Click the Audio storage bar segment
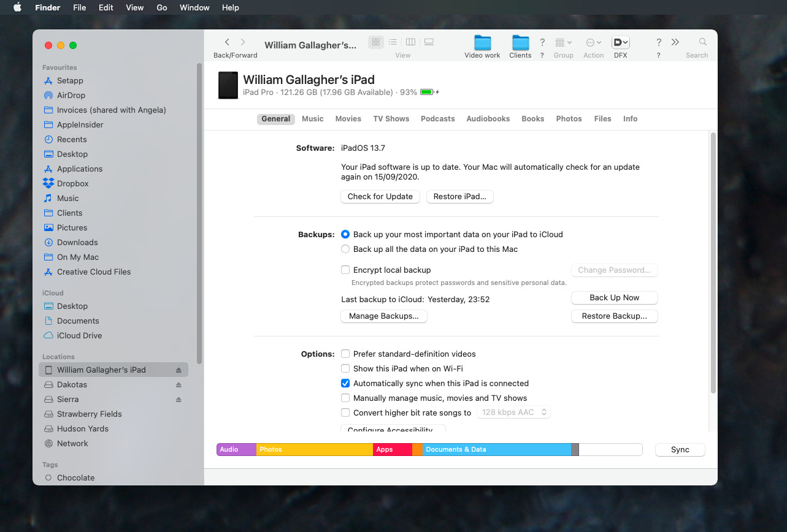This screenshot has width=787, height=532. (x=237, y=450)
